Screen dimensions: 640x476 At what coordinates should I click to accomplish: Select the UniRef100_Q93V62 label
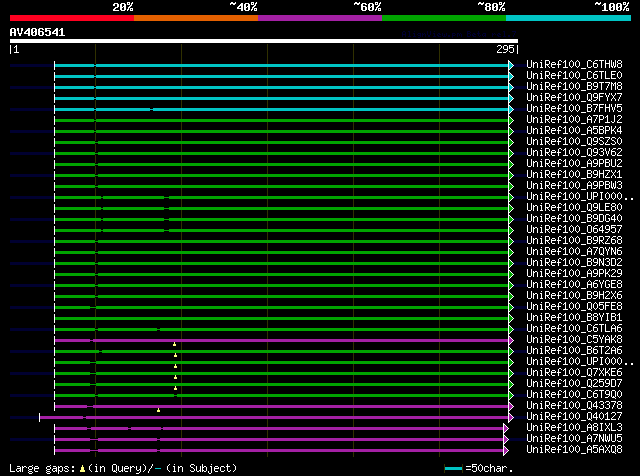tap(574, 152)
